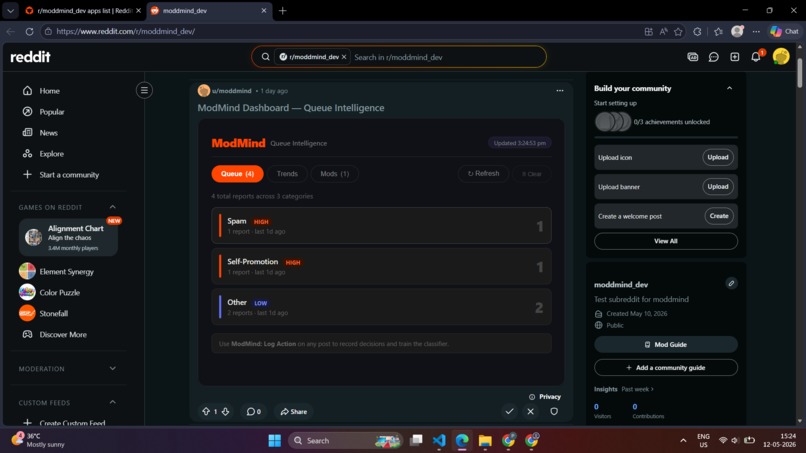The height and width of the screenshot is (453, 806).
Task: Edit community details pencil icon
Action: point(731,283)
